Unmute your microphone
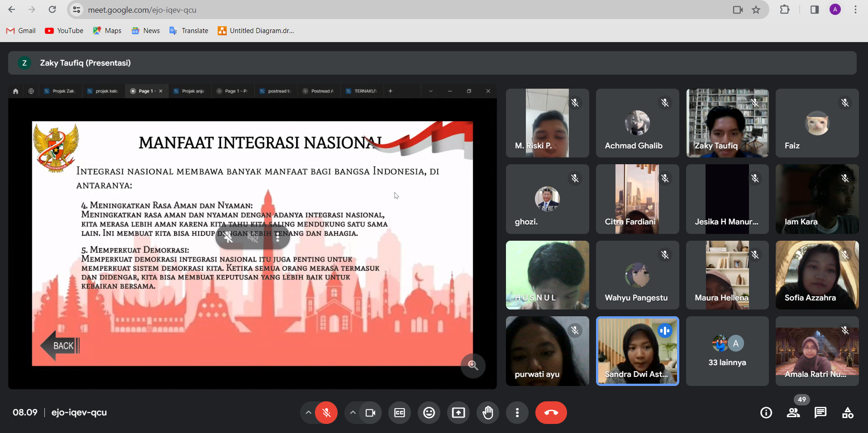This screenshot has width=868, height=433. point(326,413)
